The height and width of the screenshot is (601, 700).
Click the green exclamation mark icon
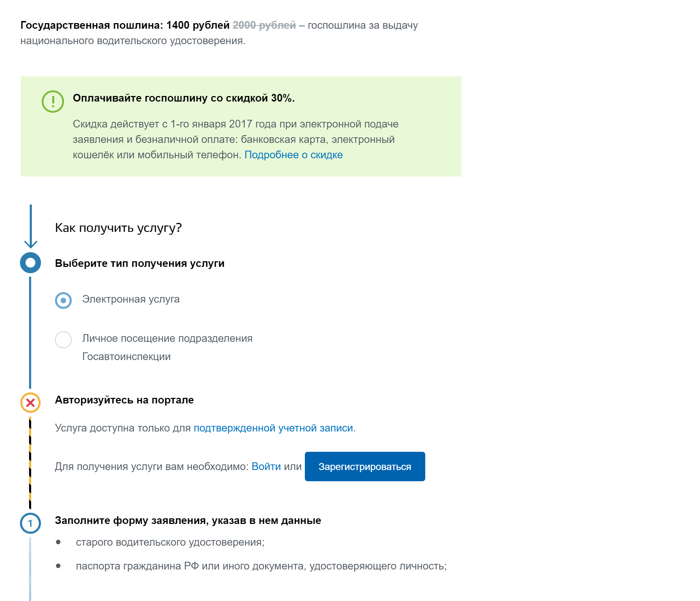tap(53, 102)
